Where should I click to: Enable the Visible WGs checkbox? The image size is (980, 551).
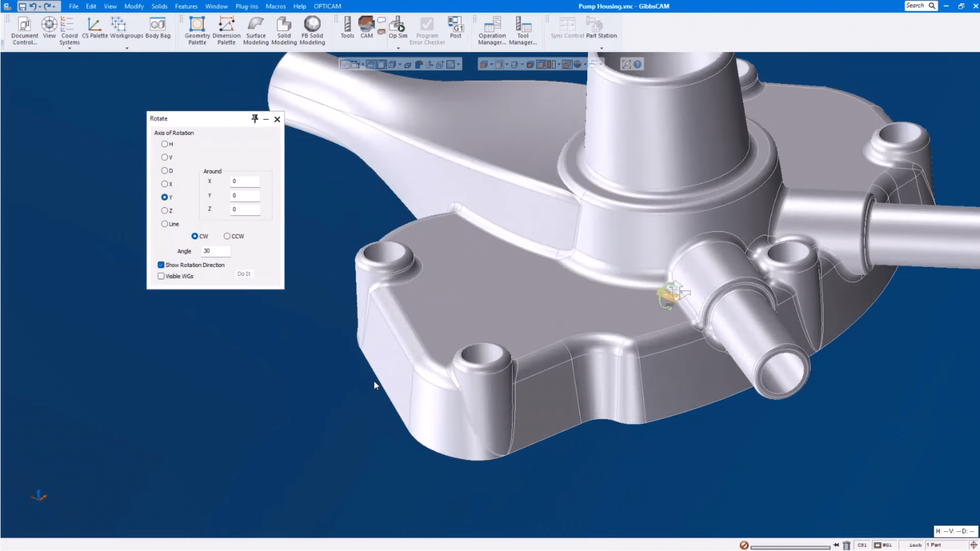click(161, 276)
